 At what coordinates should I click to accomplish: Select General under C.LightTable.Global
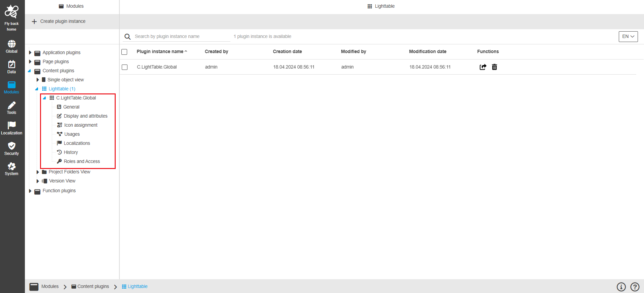pos(71,107)
